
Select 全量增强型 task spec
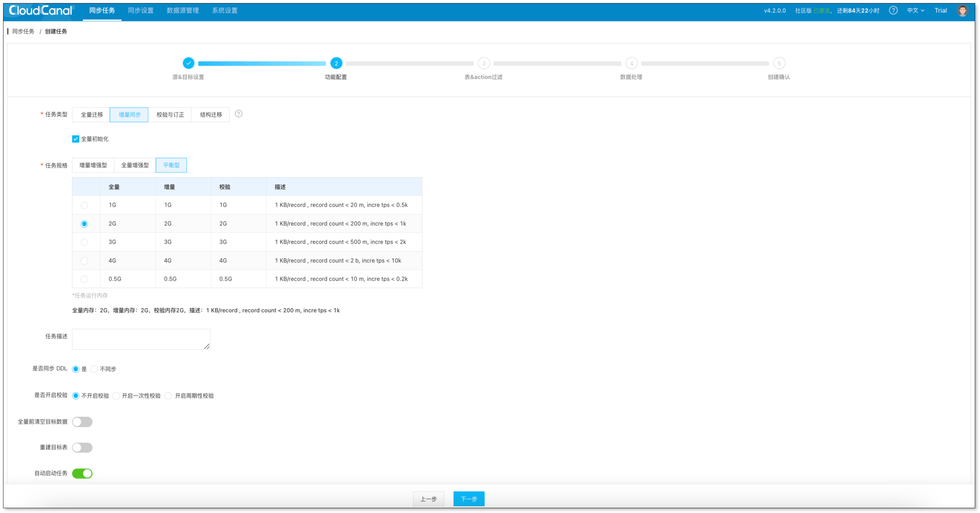point(135,165)
